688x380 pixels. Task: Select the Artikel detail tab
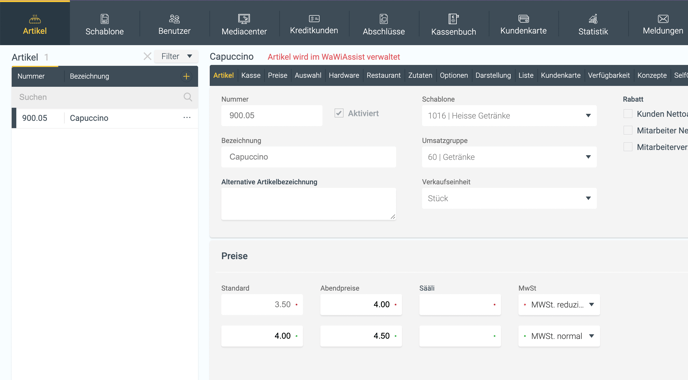tap(223, 75)
